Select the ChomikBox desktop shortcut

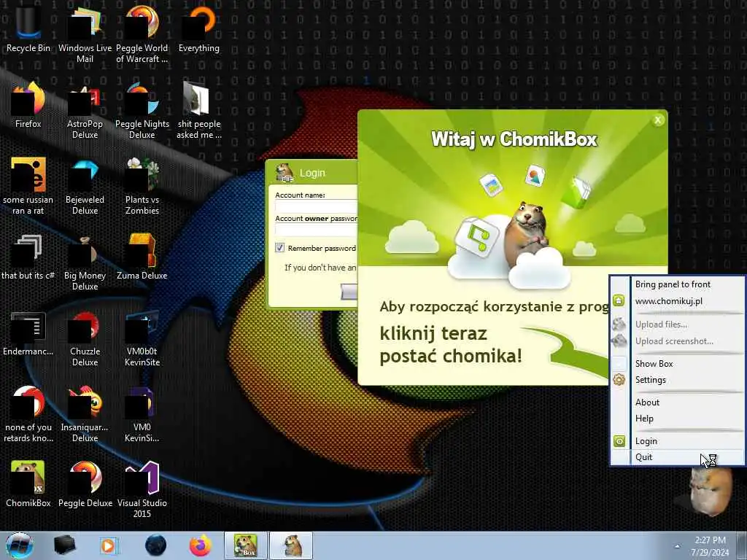point(28,484)
